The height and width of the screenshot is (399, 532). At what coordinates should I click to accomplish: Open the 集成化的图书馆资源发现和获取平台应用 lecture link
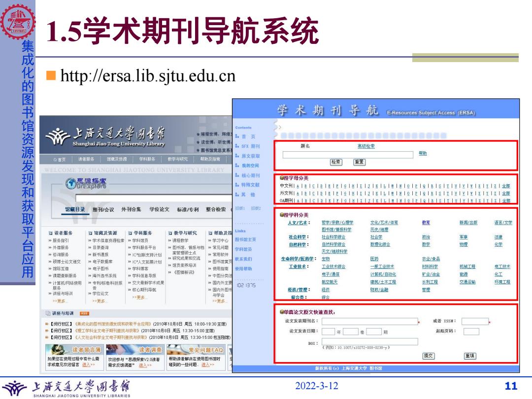tap(113, 324)
